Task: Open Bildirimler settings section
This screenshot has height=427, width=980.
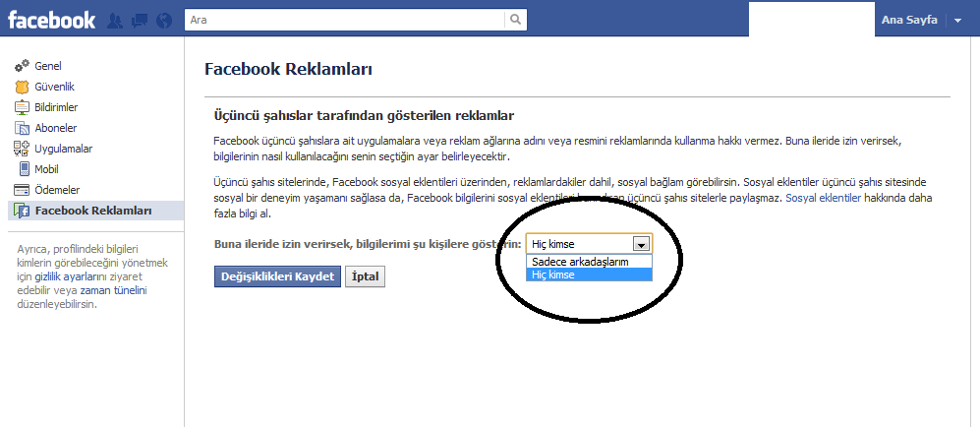Action: pyautogui.click(x=56, y=107)
